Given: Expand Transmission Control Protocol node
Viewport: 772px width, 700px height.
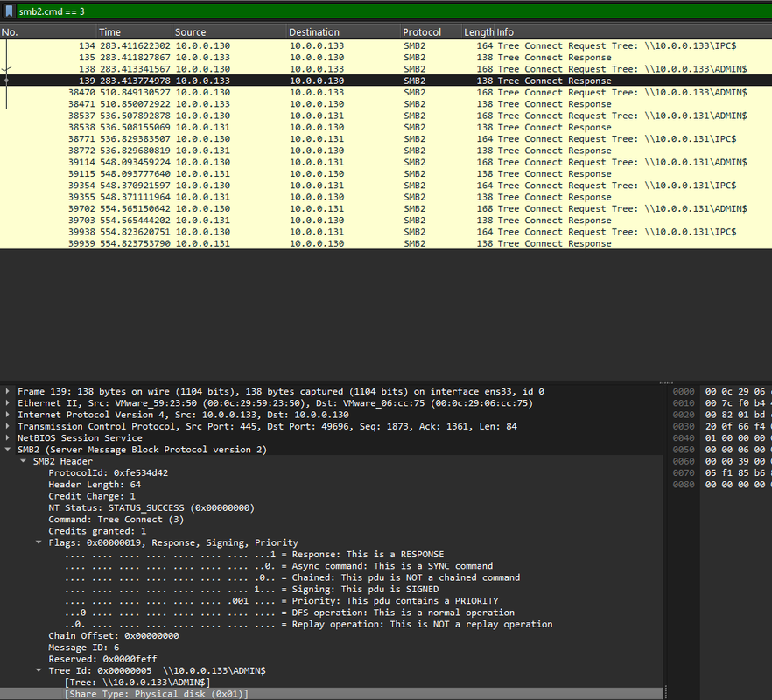Looking at the screenshot, I should (x=7, y=427).
